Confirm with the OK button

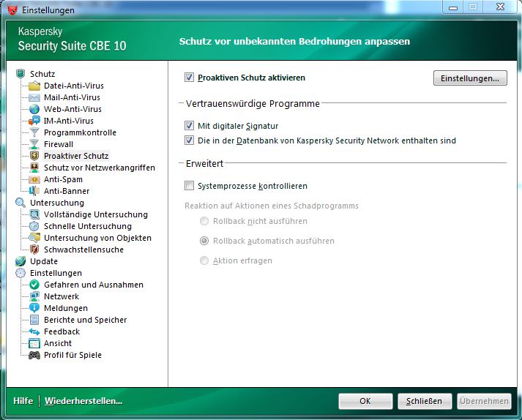(365, 401)
